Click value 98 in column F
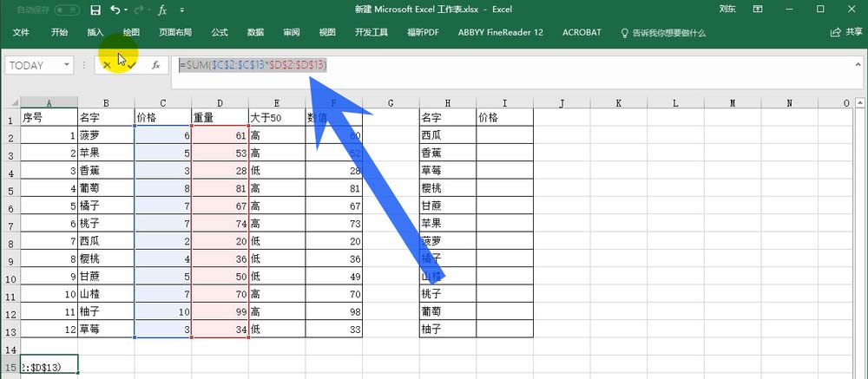868x379 pixels. (x=334, y=312)
